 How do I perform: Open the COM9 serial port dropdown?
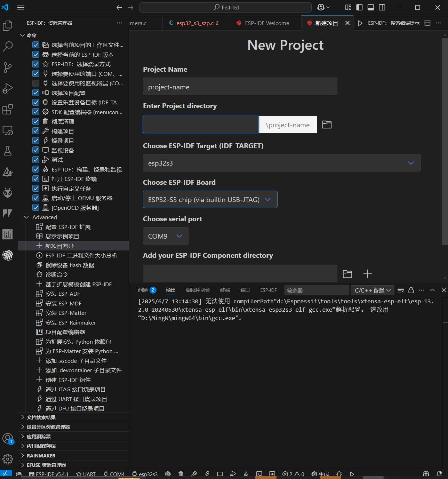tap(166, 236)
